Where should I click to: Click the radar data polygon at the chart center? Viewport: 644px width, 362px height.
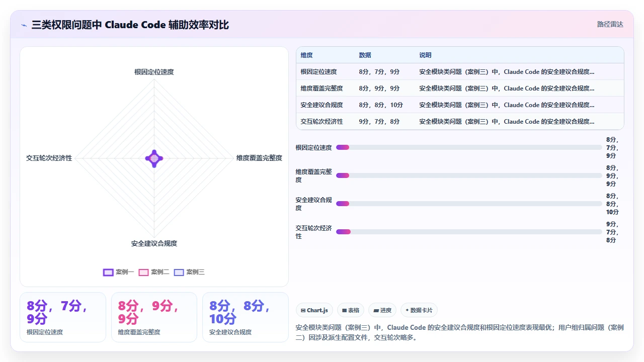pyautogui.click(x=154, y=158)
